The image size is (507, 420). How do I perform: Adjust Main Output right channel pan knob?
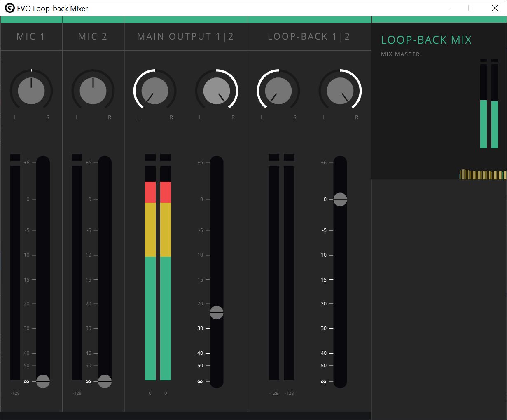pos(217,91)
